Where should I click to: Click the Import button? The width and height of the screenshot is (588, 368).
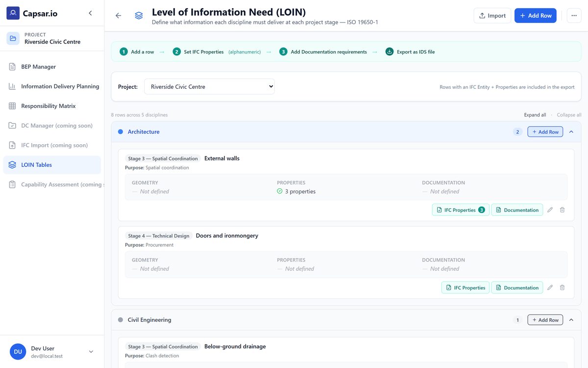[492, 16]
